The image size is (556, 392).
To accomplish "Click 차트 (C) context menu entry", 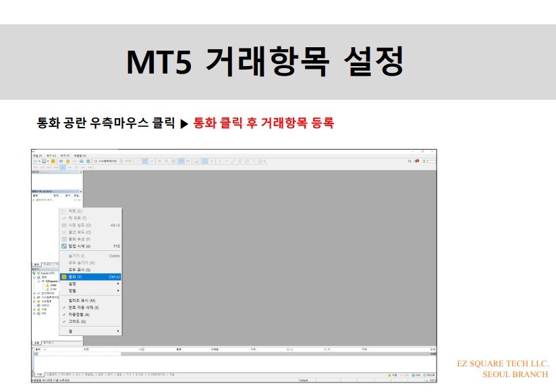I will click(x=90, y=211).
